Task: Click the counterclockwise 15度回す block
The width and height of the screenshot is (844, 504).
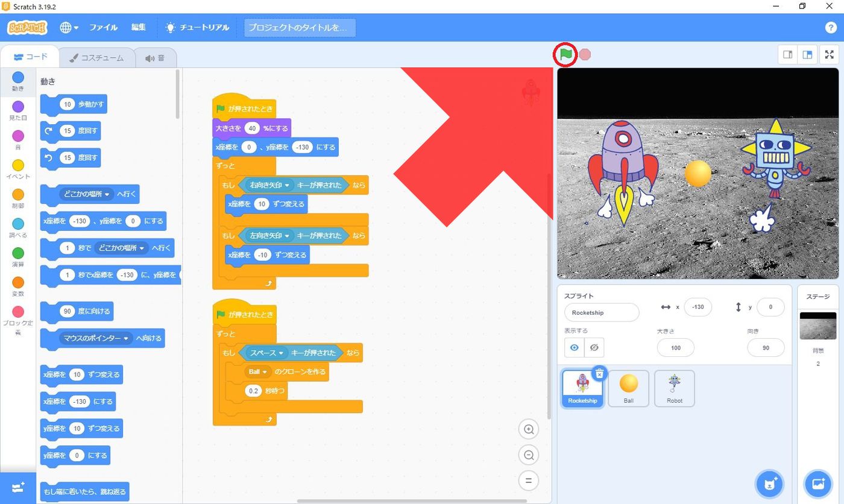Action: (x=71, y=158)
